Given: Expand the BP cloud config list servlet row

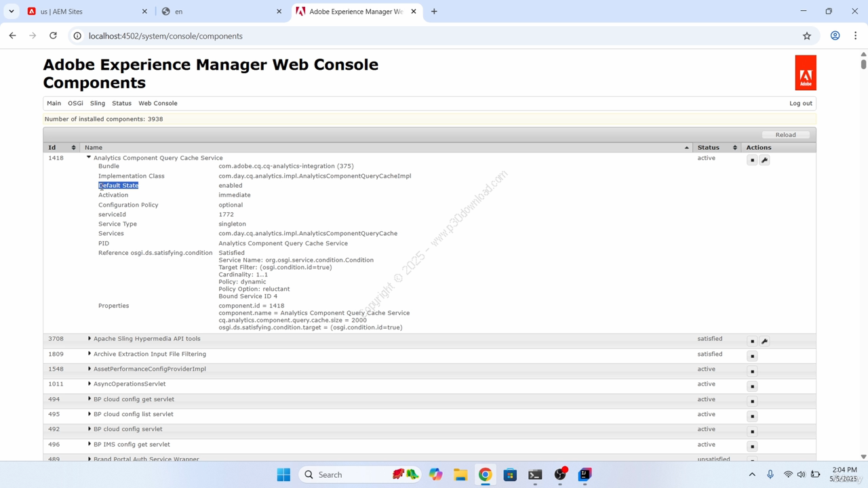Looking at the screenshot, I should (89, 413).
